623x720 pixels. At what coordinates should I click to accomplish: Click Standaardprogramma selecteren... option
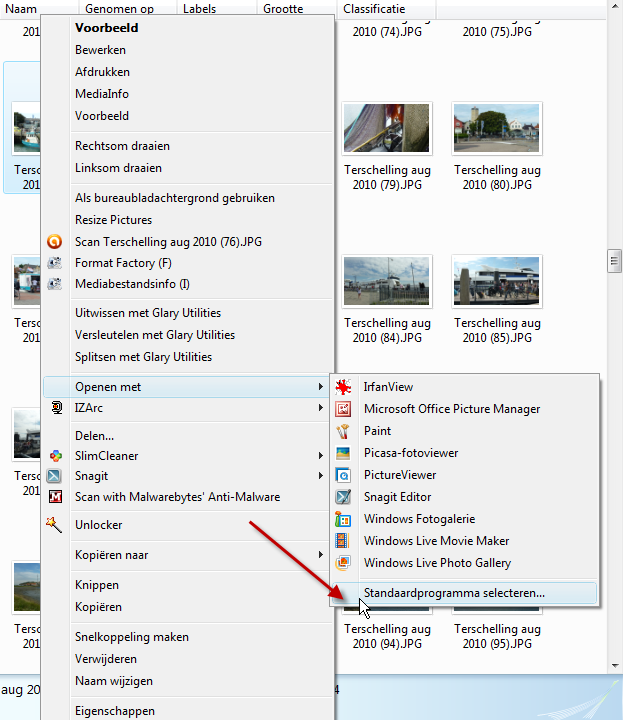point(464,593)
